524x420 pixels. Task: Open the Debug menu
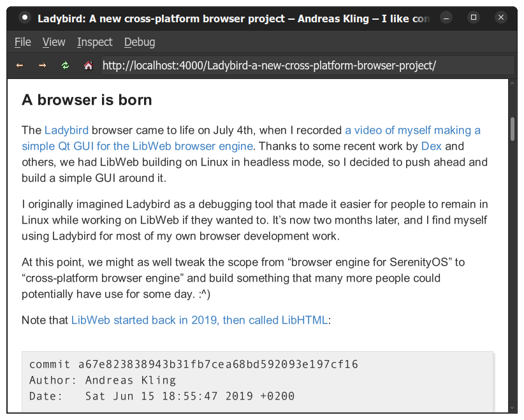139,42
